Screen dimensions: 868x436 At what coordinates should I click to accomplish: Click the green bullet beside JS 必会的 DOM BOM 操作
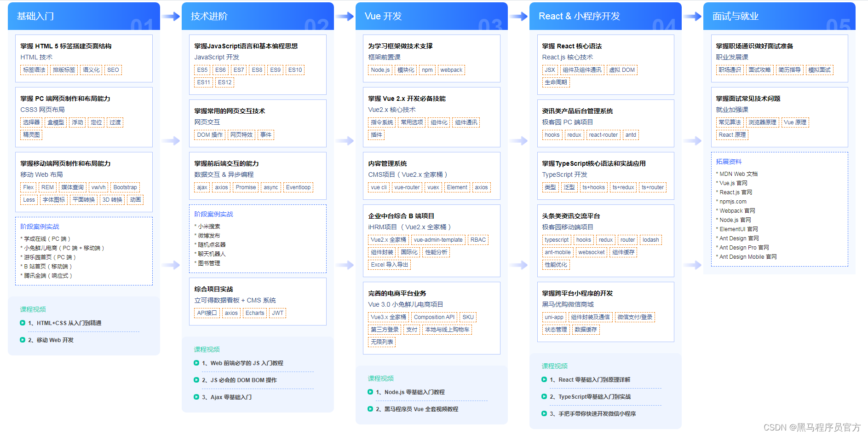point(196,380)
